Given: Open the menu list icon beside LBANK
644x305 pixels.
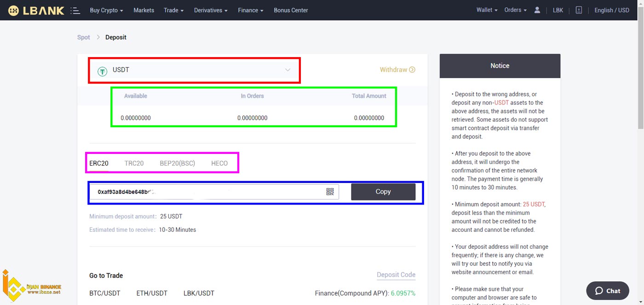Looking at the screenshot, I should coord(75,10).
